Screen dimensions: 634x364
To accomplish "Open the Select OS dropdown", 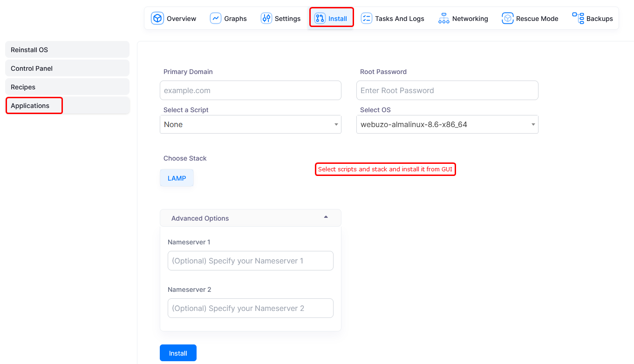I will (x=447, y=124).
